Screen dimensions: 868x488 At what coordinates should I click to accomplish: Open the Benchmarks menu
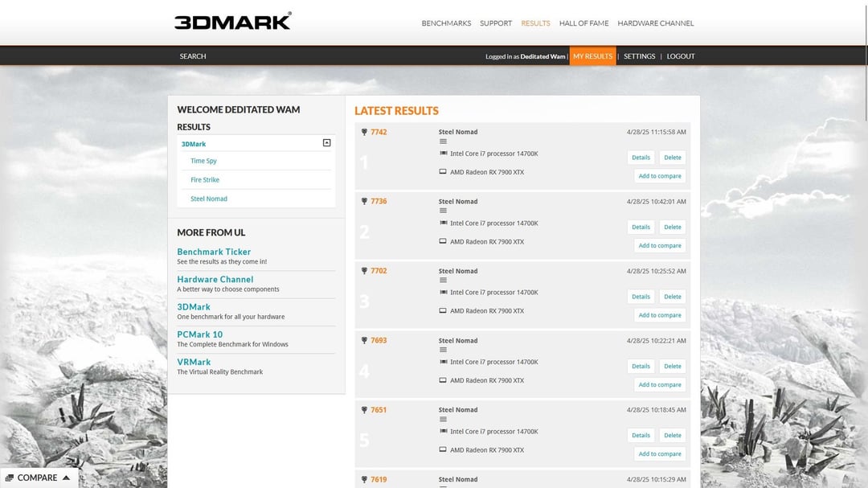point(446,23)
